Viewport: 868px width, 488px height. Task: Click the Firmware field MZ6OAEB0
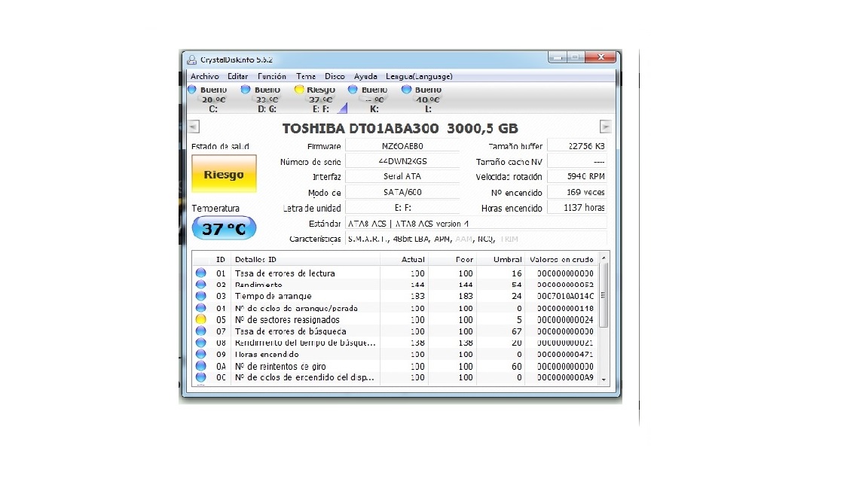pyautogui.click(x=402, y=146)
